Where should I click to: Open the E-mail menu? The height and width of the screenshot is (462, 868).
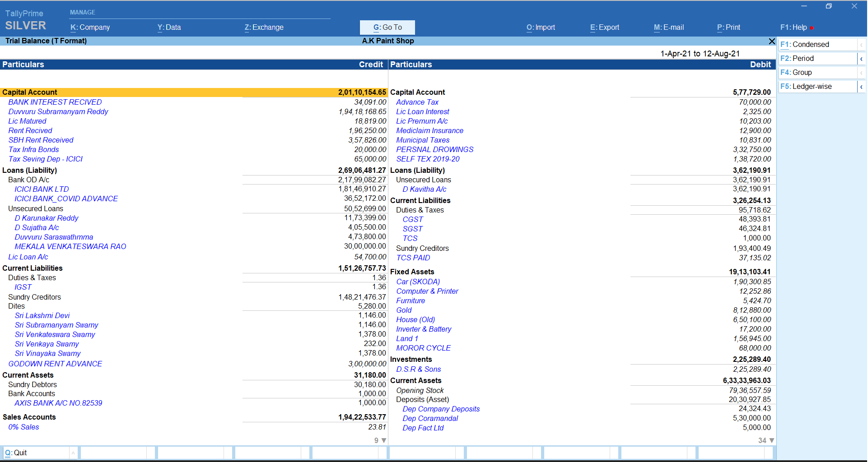click(669, 28)
